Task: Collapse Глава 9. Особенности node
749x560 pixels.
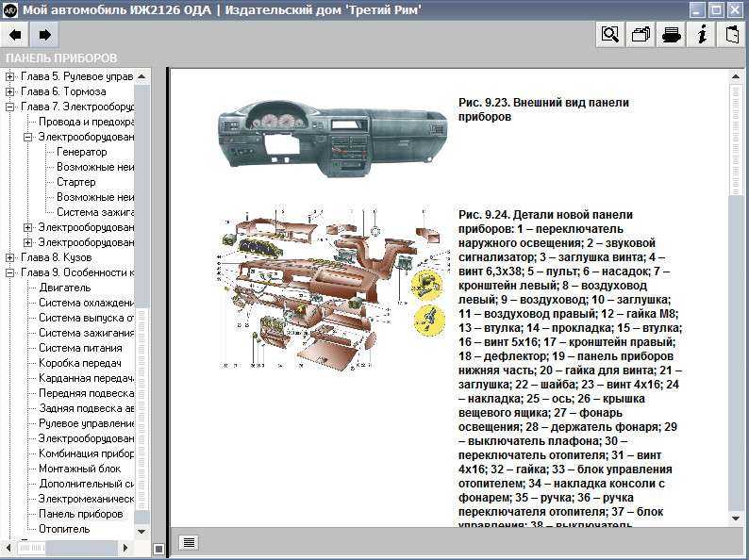Action: coord(9,273)
